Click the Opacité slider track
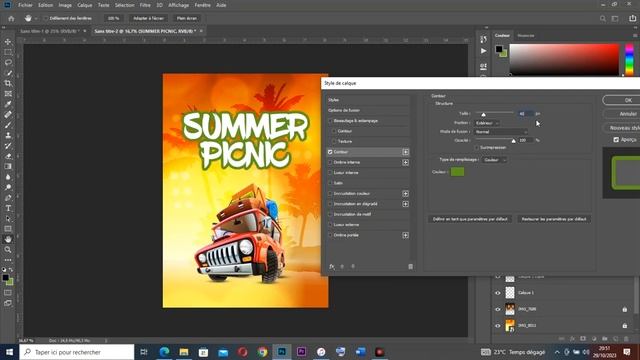The image size is (640, 360). tap(494, 139)
